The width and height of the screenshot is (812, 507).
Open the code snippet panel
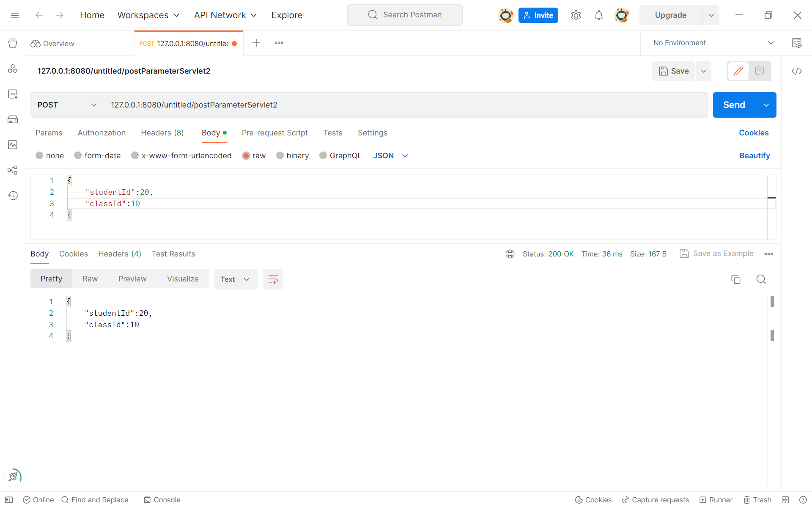click(797, 71)
